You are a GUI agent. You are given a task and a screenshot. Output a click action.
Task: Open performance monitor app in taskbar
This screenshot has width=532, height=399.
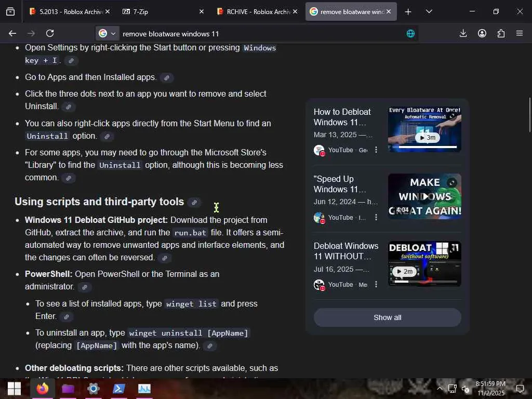pos(144,389)
